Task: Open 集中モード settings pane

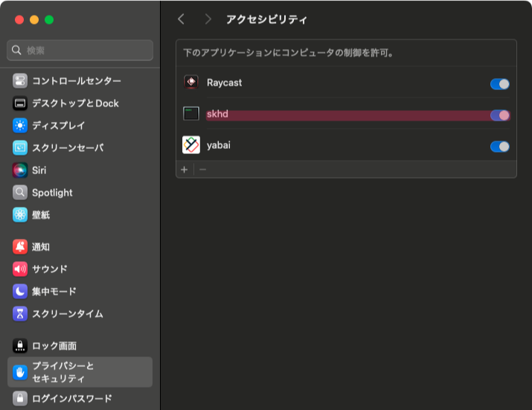Action: (x=80, y=292)
